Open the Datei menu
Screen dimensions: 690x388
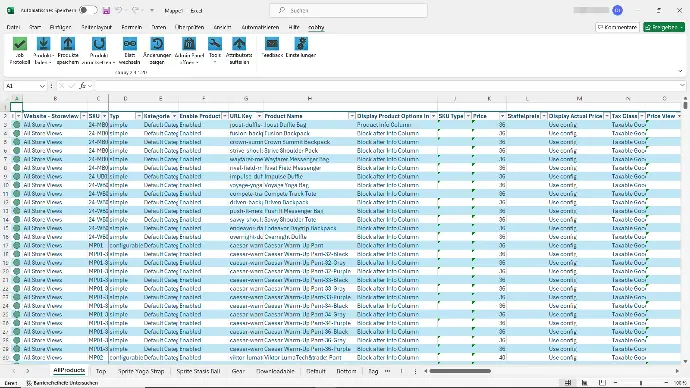(13, 27)
